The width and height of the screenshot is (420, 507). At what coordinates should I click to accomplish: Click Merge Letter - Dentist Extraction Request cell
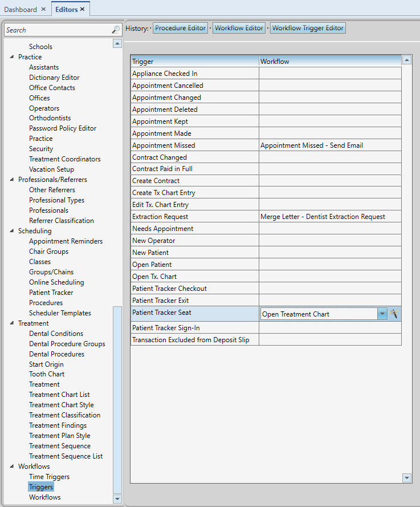(x=330, y=217)
